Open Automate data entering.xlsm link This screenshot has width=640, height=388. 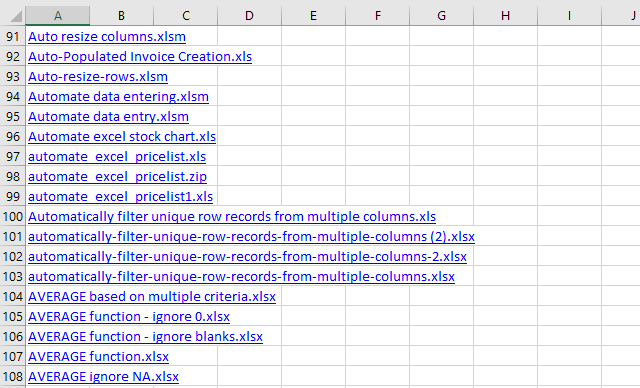point(118,97)
